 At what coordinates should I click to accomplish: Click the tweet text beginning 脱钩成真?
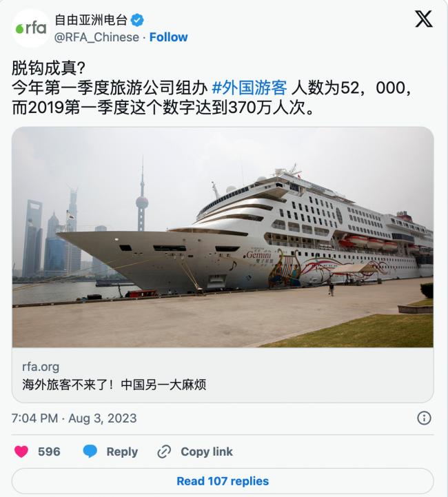point(212,88)
